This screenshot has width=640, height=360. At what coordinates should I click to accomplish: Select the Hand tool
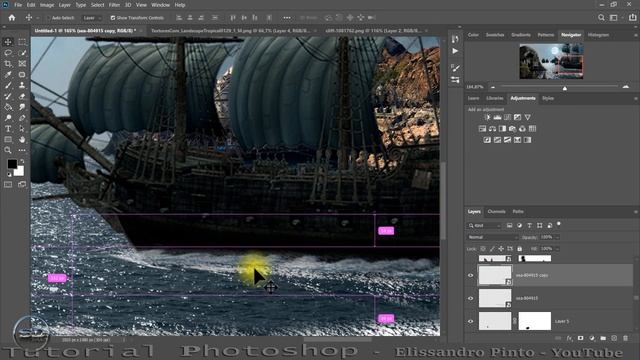(x=22, y=140)
